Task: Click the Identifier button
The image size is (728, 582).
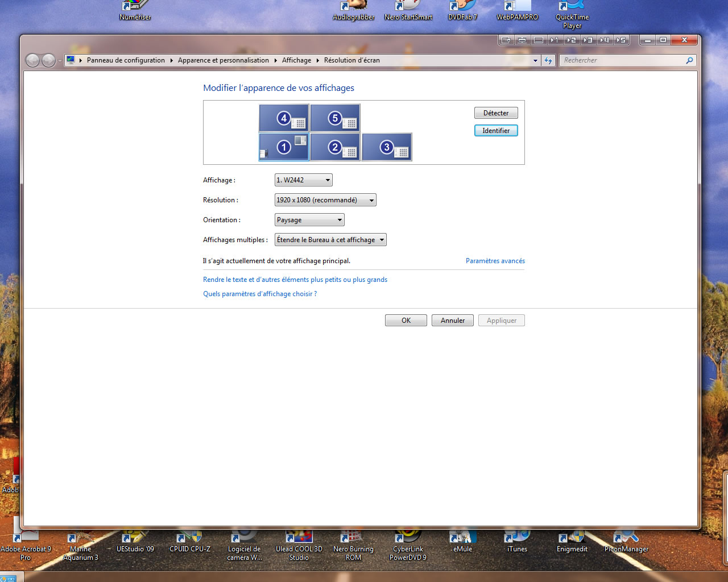Action: pyautogui.click(x=496, y=131)
